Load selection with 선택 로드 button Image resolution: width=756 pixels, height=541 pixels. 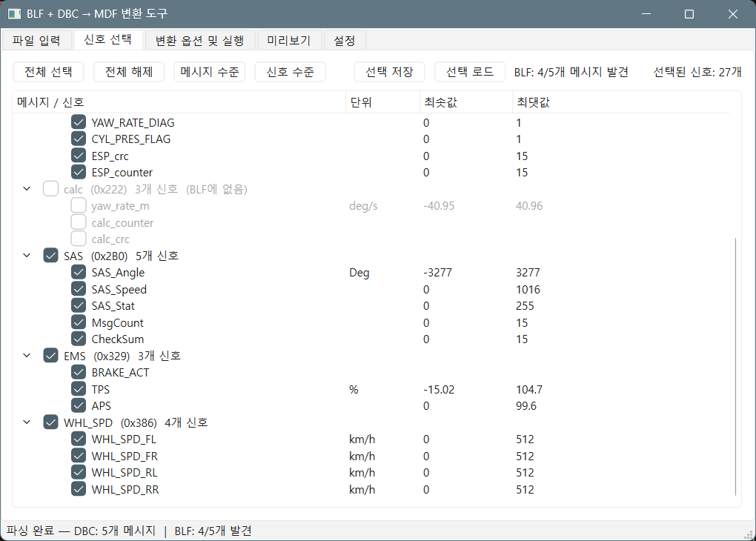pos(470,72)
